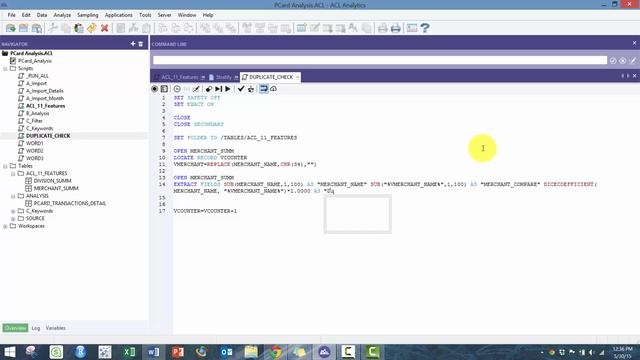Toggle line numbers panel icon next to record
Viewport: 640px width, 360px height.
pyautogui.click(x=164, y=89)
